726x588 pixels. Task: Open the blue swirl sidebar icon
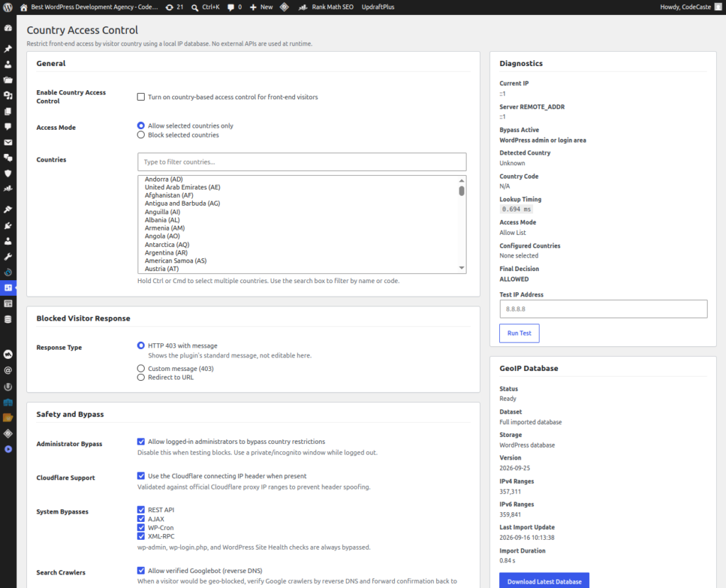coord(8,272)
